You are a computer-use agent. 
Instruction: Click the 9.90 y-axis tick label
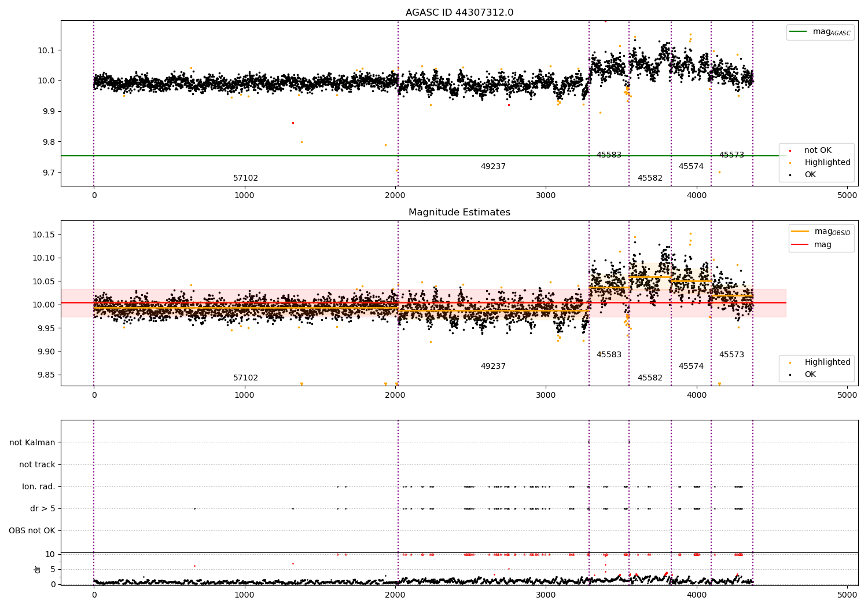click(46, 352)
